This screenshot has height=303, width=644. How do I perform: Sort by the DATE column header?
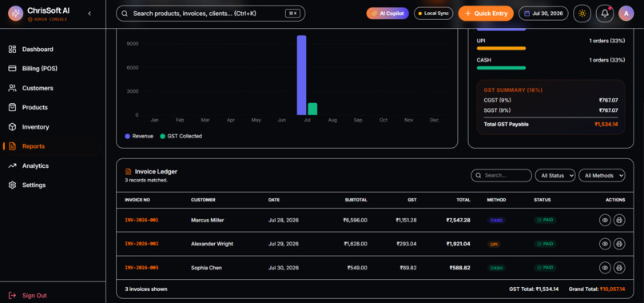(x=274, y=200)
